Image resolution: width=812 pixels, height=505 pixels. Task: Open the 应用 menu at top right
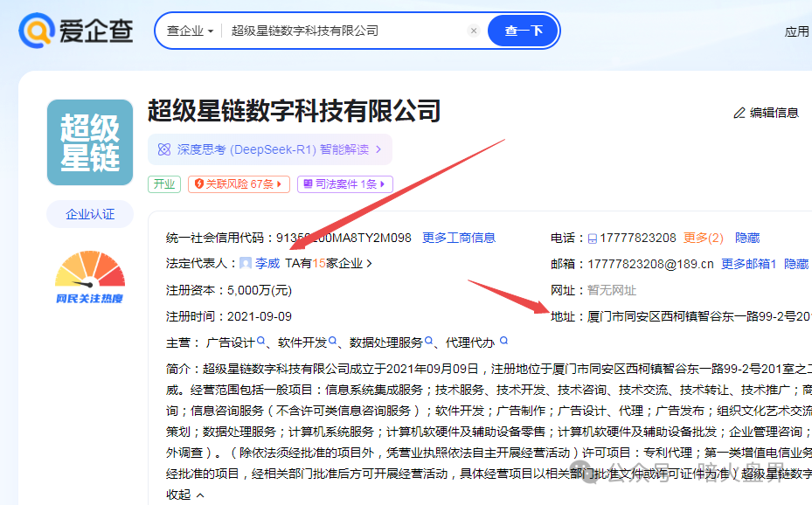(x=796, y=30)
